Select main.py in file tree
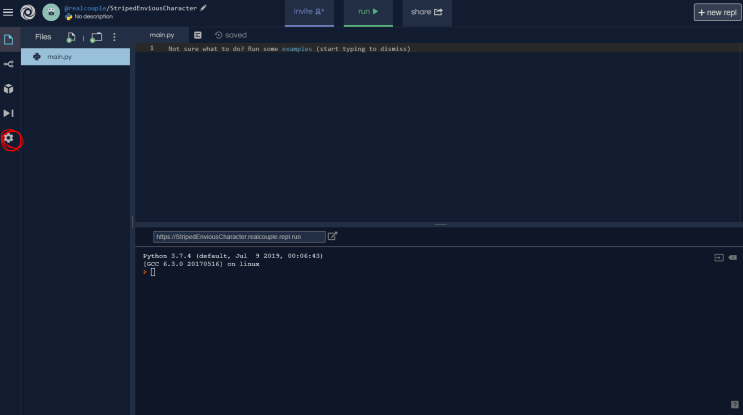Screen dimensions: 743x415 [75, 56]
